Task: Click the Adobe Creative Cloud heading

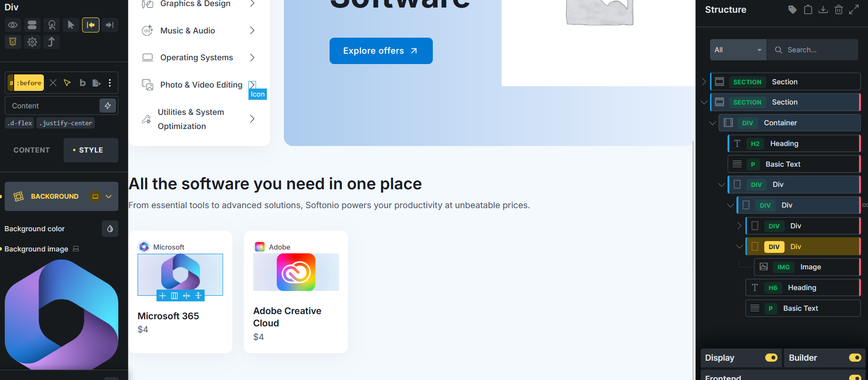Action: (x=287, y=317)
